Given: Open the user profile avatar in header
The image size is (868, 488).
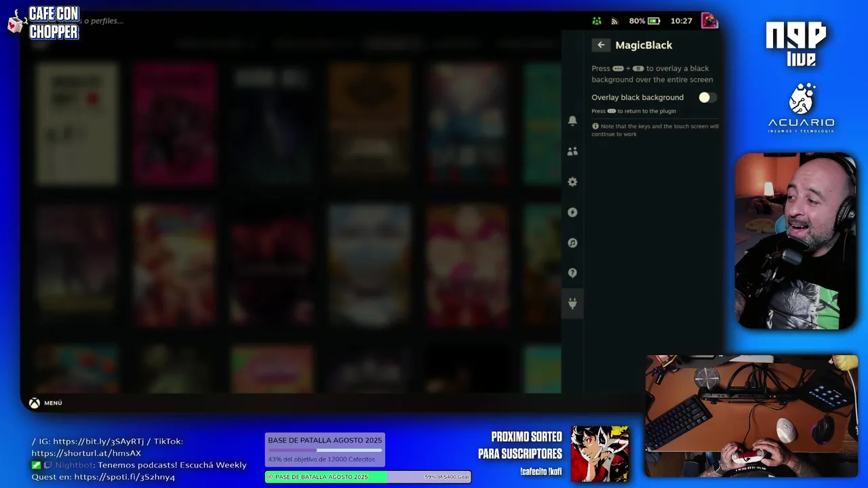Looking at the screenshot, I should (709, 20).
